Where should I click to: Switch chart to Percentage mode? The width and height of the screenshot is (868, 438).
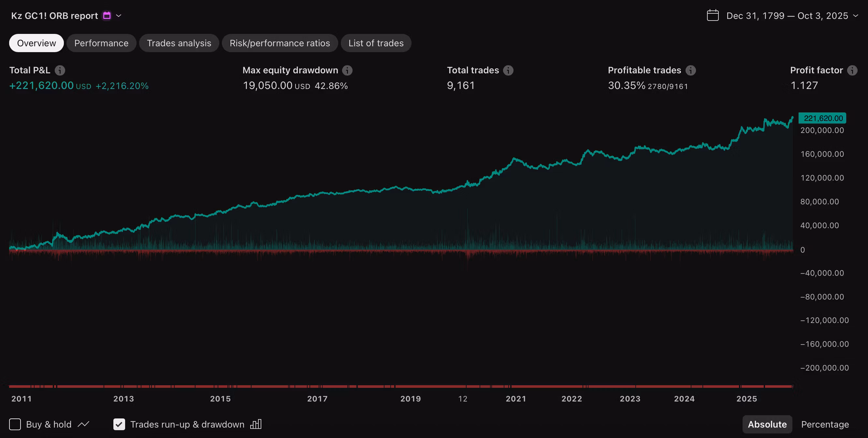click(825, 424)
